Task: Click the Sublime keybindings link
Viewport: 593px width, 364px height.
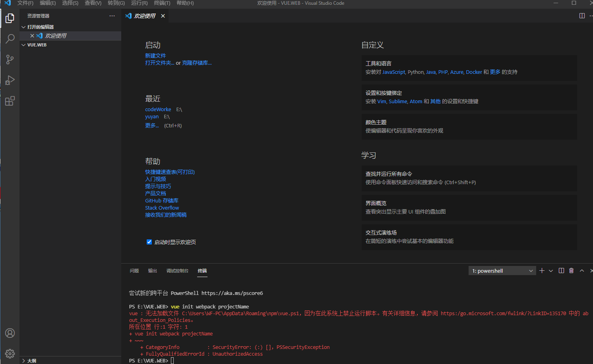Action: (398, 102)
